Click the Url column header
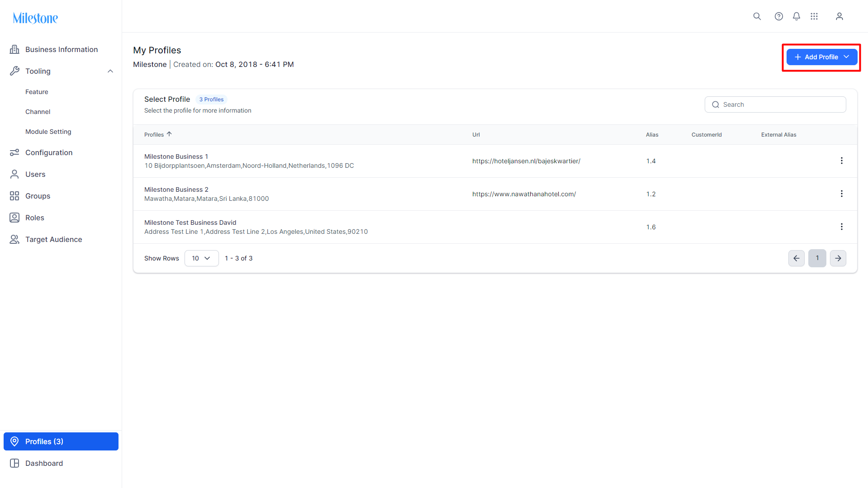 tap(476, 135)
